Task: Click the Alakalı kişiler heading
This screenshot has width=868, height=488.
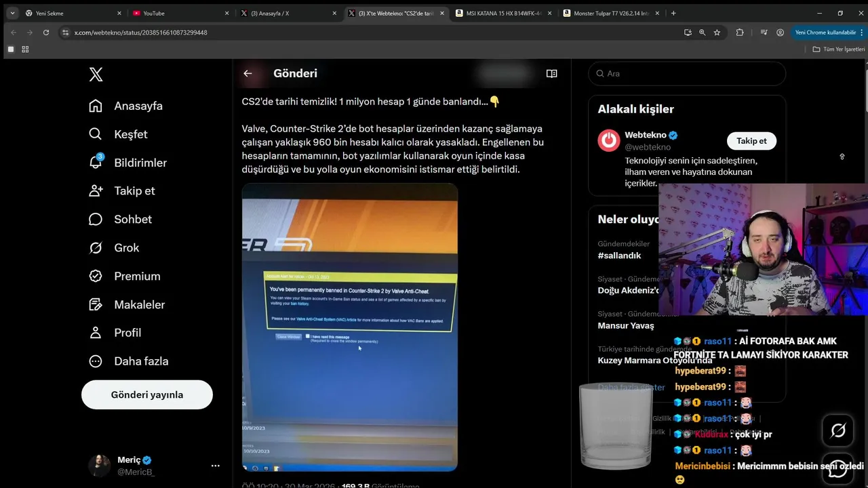Action: pos(635,109)
